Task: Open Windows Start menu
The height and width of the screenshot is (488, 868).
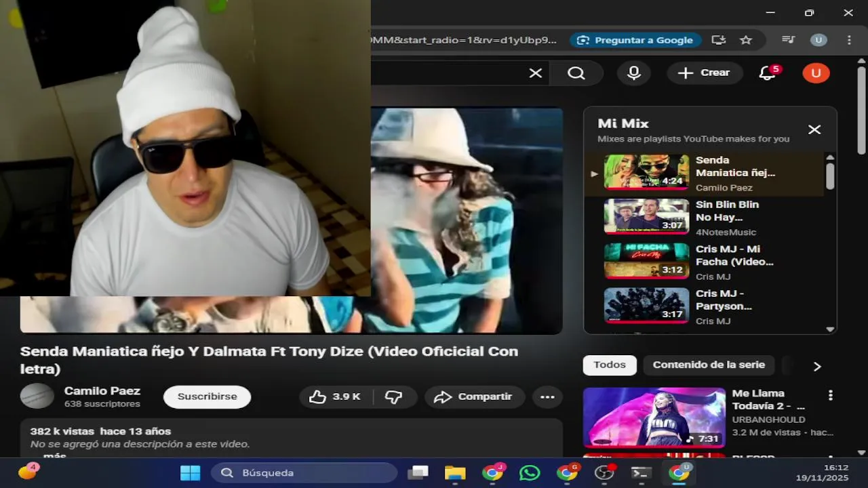Action: (x=190, y=472)
